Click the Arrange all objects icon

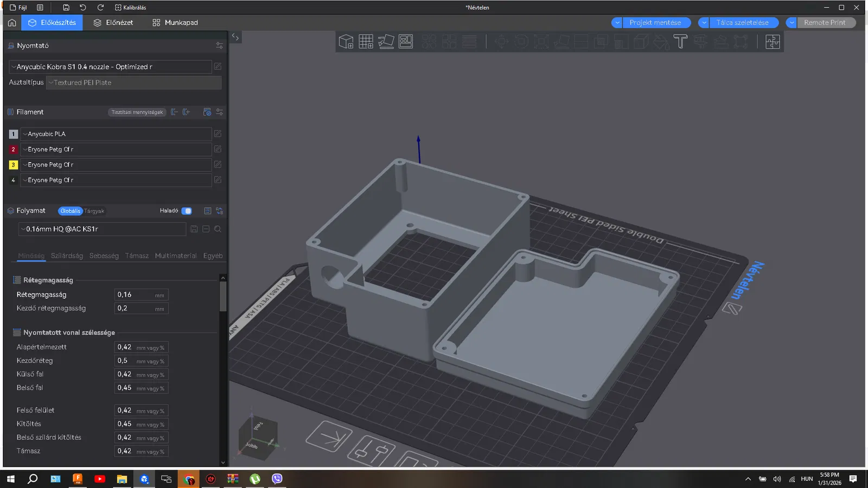[x=406, y=42]
